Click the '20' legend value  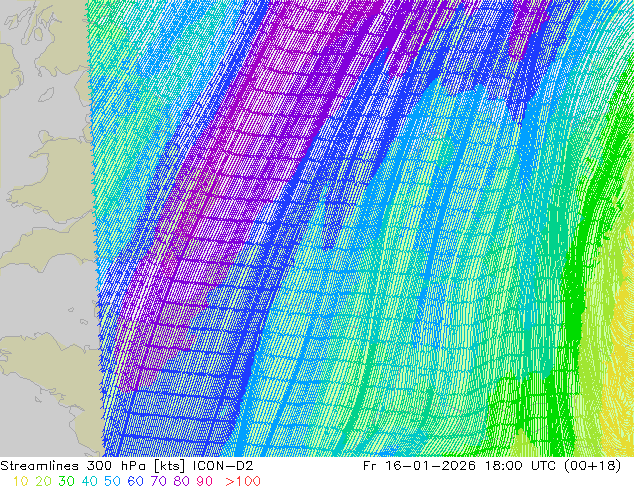[x=43, y=481]
